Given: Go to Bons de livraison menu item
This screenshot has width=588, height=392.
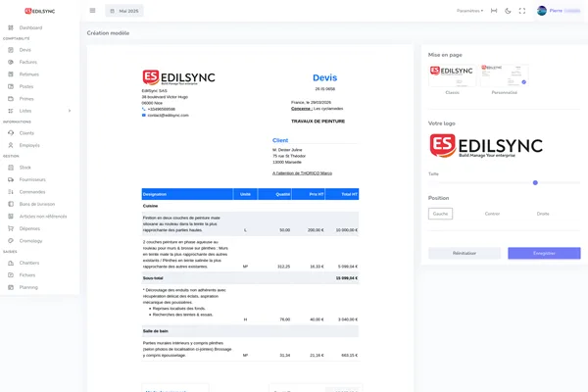Looking at the screenshot, I should [38, 203].
